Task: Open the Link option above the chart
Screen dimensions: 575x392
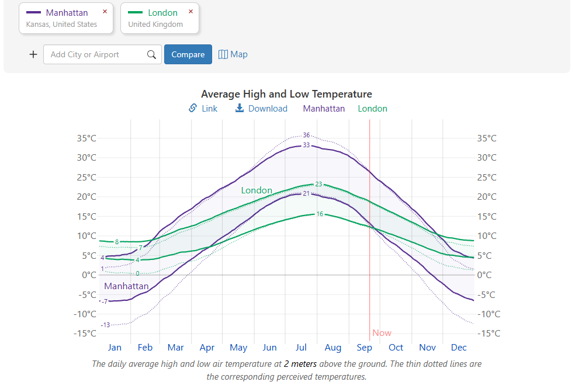Action: click(209, 109)
